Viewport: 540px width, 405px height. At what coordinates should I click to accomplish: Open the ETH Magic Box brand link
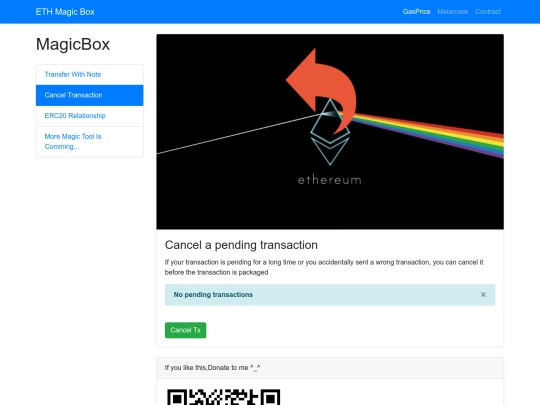(x=65, y=12)
